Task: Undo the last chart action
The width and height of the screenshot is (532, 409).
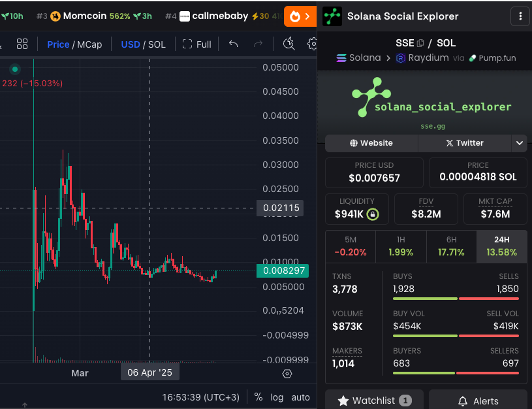Action: pos(233,44)
